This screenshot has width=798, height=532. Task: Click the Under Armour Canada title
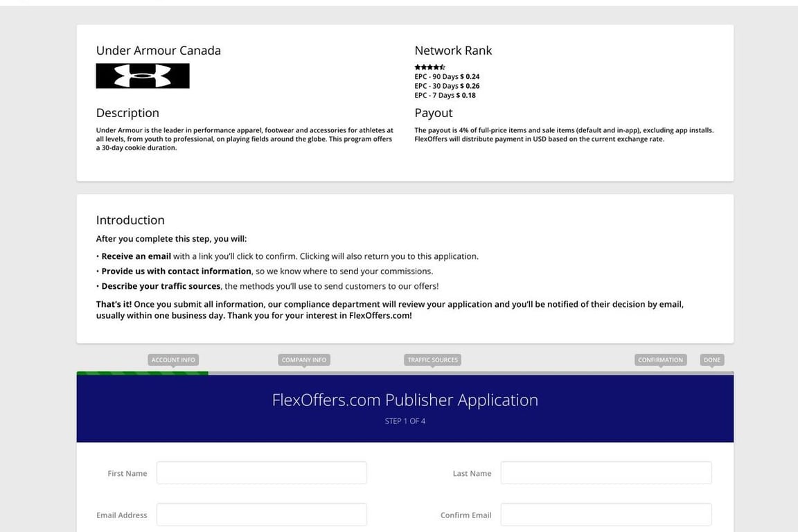(159, 51)
